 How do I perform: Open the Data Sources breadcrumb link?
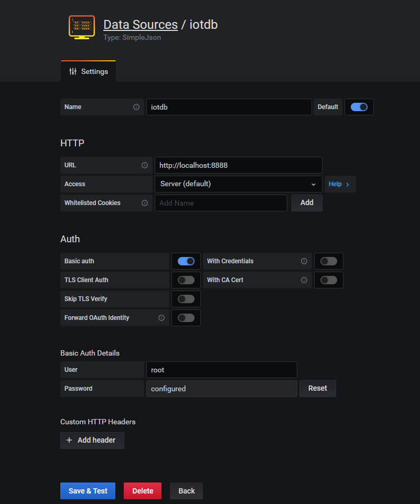(141, 24)
